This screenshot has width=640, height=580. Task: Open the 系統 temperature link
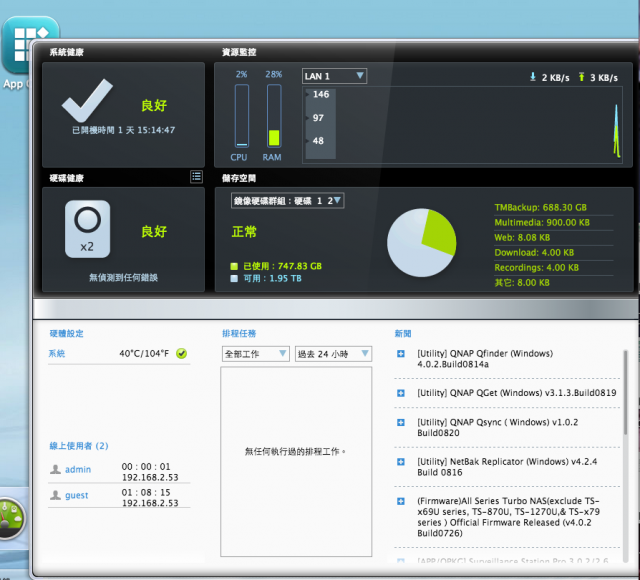(x=57, y=353)
